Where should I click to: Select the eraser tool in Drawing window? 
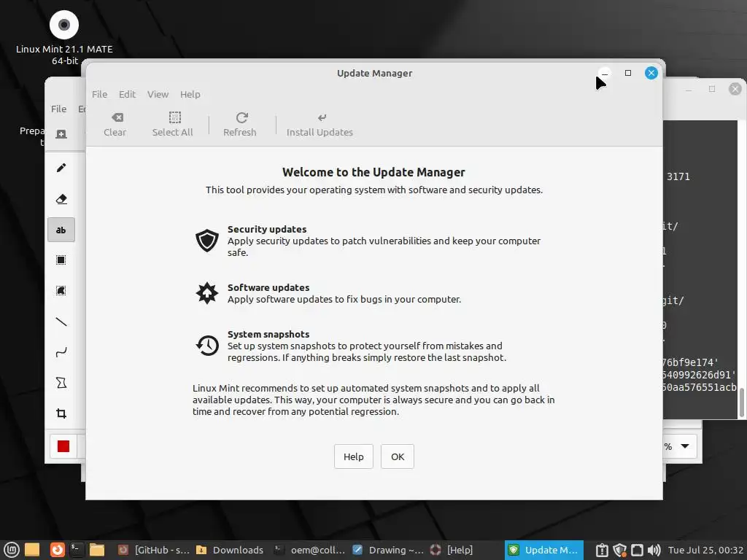pos(61,199)
